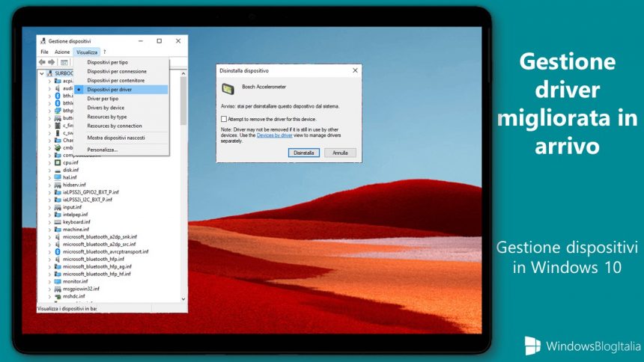Click the keyboard.inf driver icon
Image resolution: width=644 pixels, height=362 pixels.
tap(58, 222)
